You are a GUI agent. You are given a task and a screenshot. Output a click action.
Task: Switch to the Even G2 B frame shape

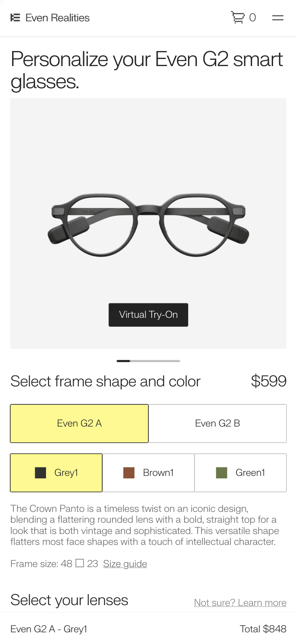[217, 423]
